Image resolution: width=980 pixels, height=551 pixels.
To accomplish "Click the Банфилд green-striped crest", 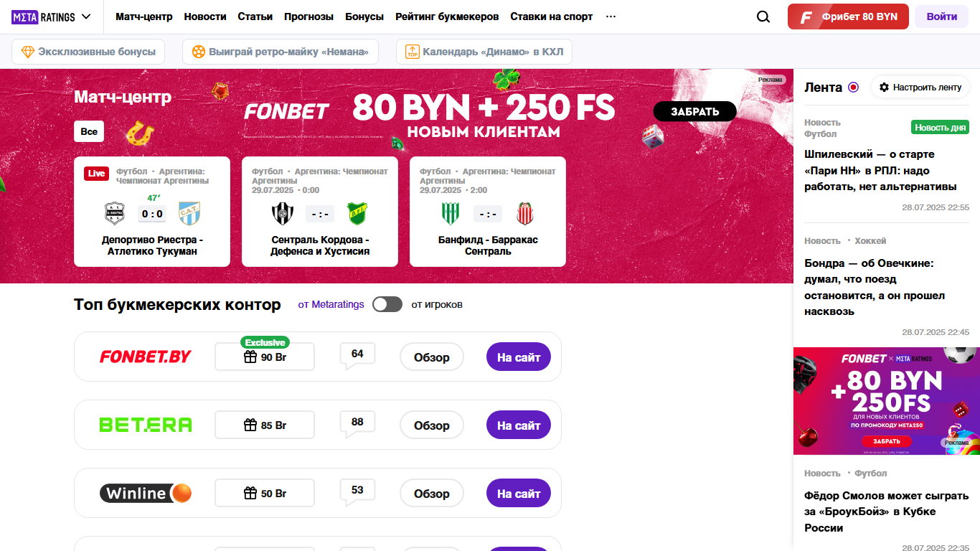I will [x=451, y=214].
